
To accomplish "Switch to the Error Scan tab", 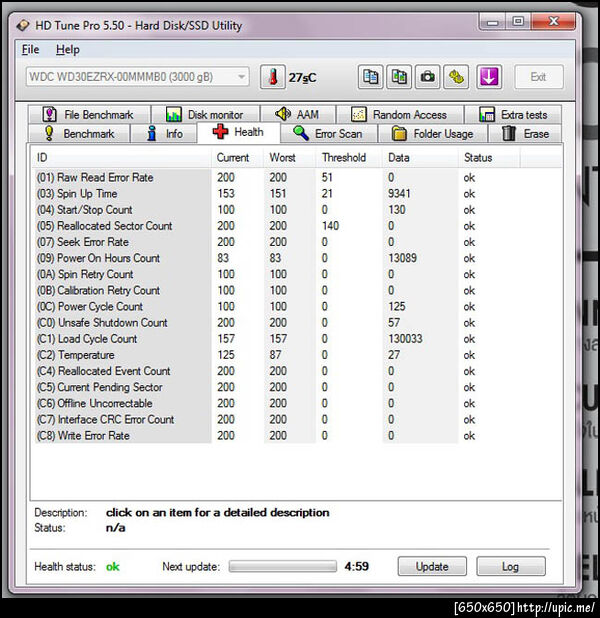I will click(x=329, y=134).
